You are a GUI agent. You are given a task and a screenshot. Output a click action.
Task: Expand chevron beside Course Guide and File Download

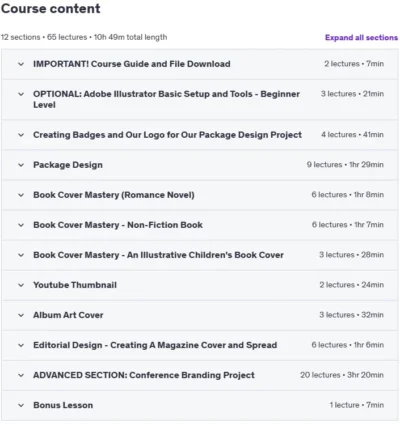(x=21, y=64)
